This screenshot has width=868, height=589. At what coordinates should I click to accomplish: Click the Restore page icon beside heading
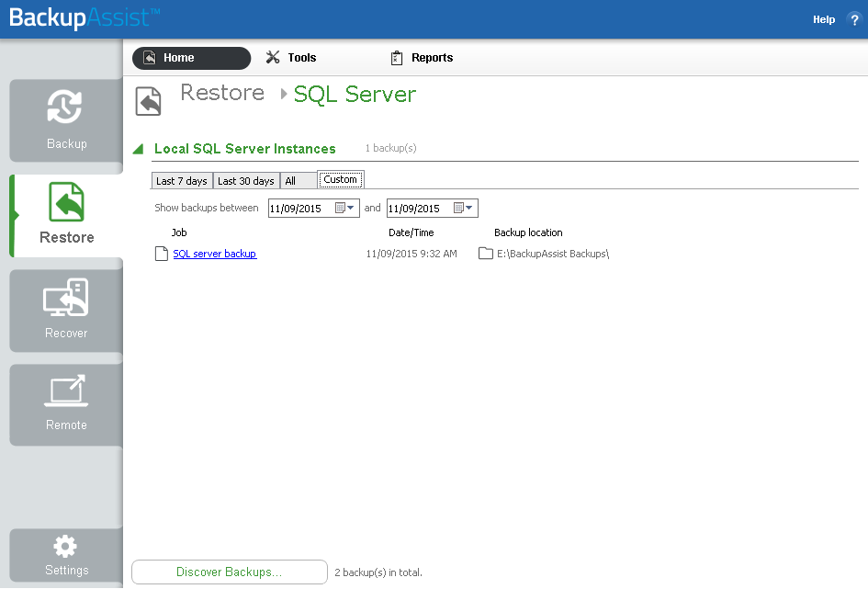[149, 101]
